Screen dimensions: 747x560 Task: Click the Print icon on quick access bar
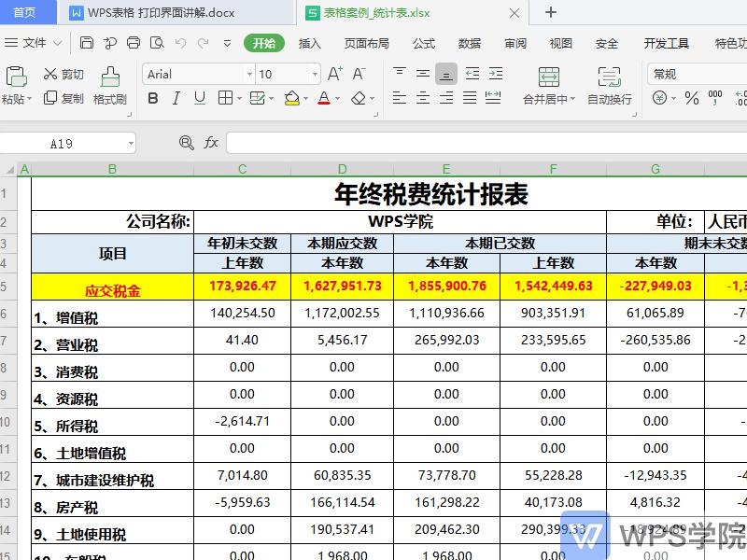(x=132, y=41)
